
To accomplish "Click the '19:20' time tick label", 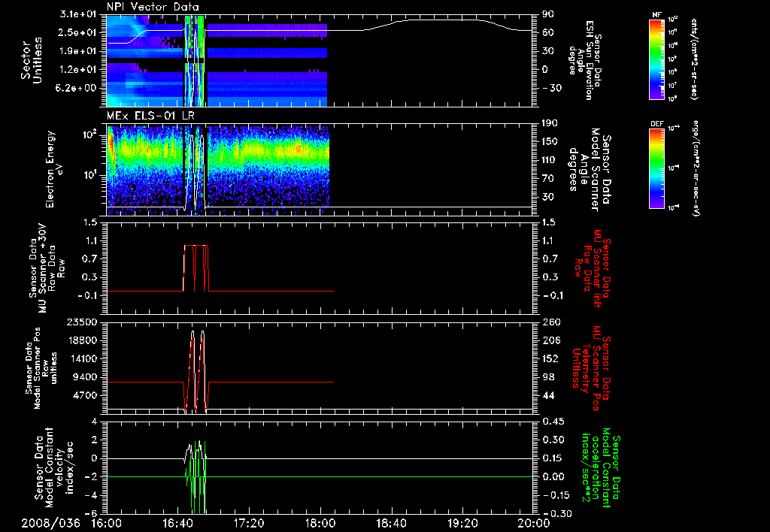I will pyautogui.click(x=462, y=523).
